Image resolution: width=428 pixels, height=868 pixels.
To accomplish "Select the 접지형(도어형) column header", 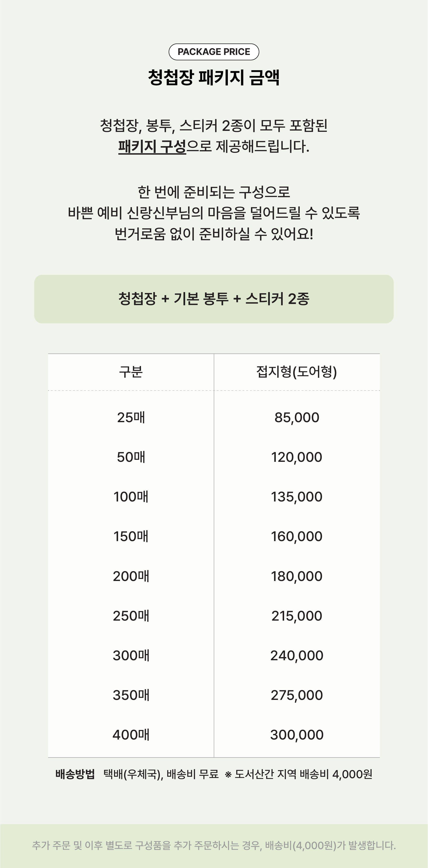I will pos(297,372).
